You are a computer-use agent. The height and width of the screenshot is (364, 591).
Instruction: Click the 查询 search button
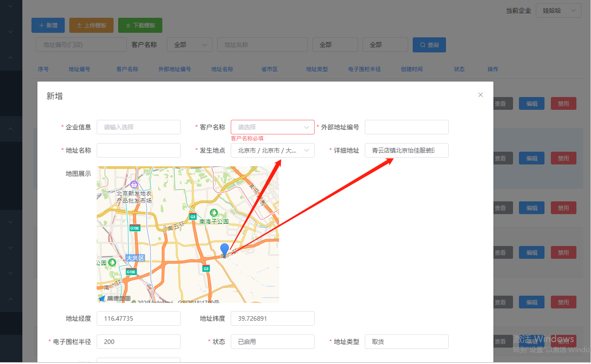pos(429,45)
